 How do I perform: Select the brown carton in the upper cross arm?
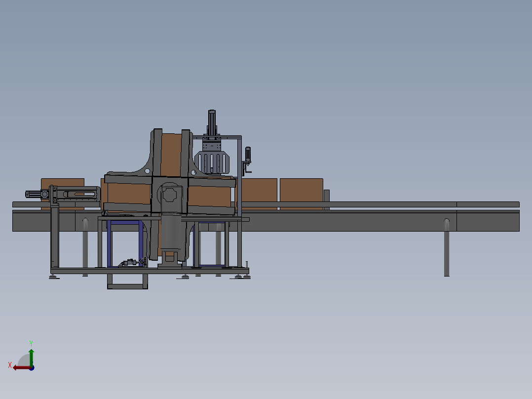pos(171,155)
